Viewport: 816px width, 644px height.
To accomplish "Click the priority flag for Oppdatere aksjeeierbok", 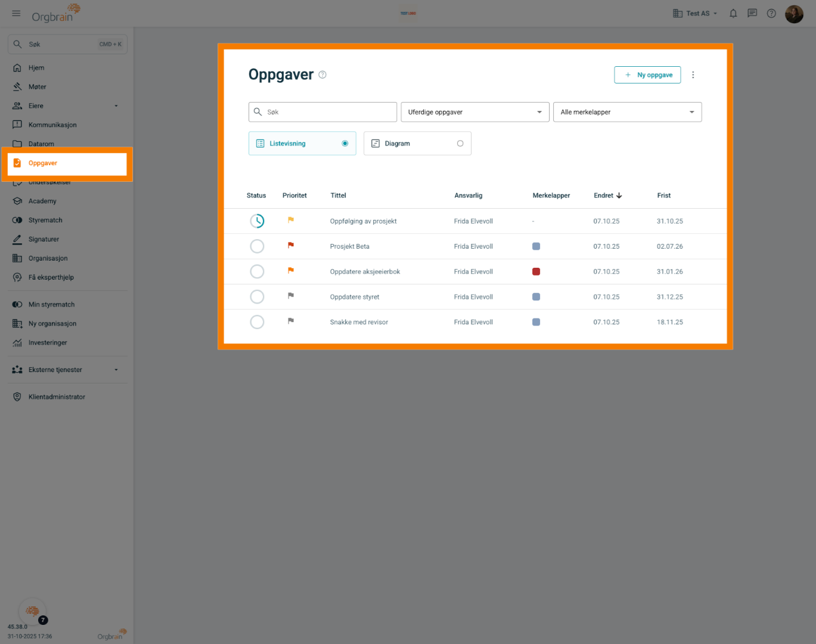I will [291, 270].
